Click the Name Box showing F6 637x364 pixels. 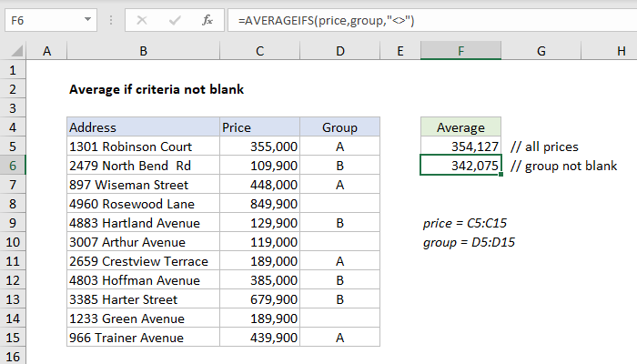45,19
